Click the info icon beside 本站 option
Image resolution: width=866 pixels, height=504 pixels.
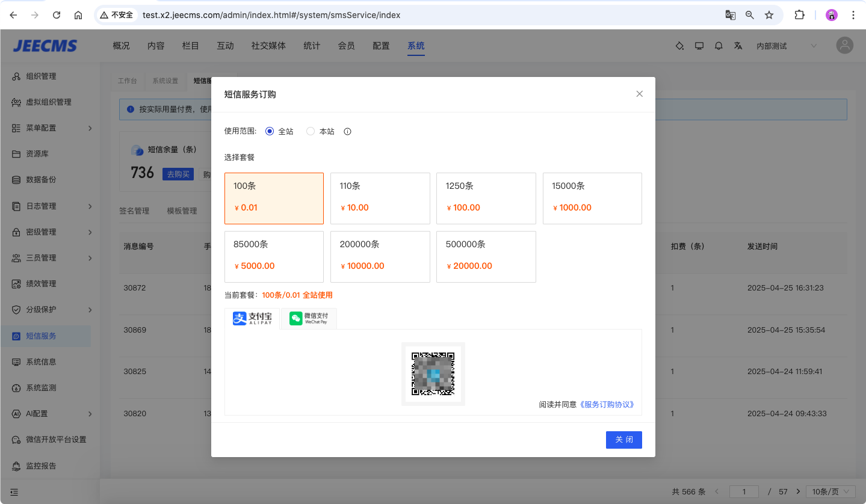pos(347,132)
